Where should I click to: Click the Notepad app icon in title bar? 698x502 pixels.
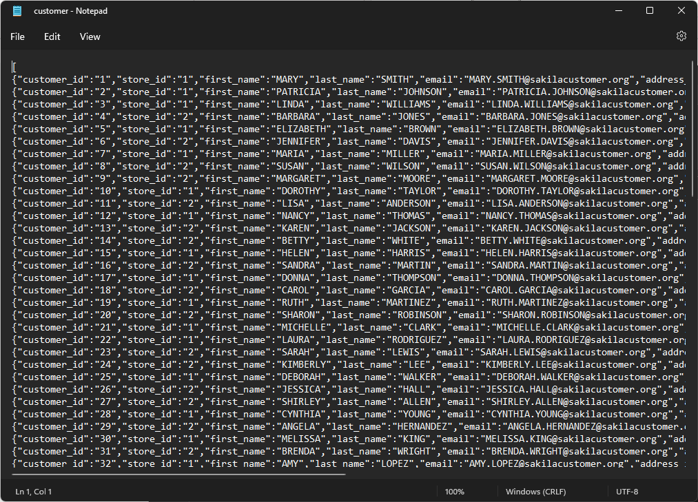(x=17, y=11)
